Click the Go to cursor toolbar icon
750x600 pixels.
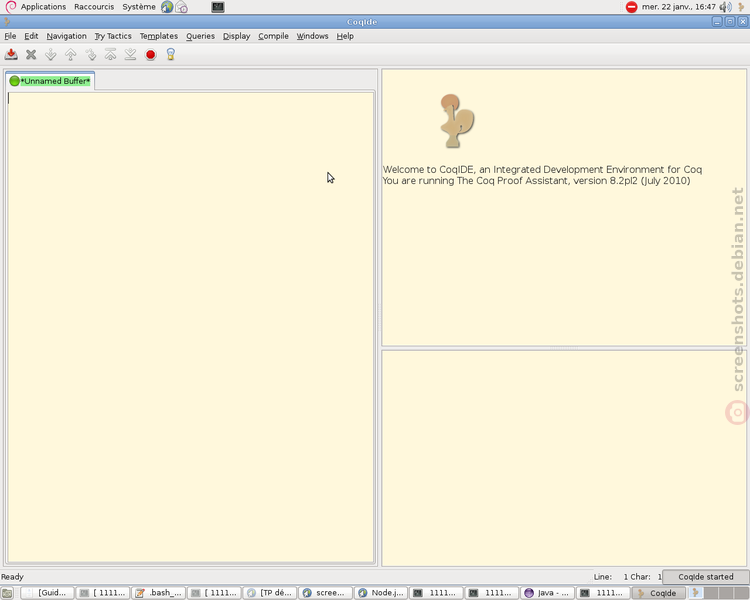point(91,55)
